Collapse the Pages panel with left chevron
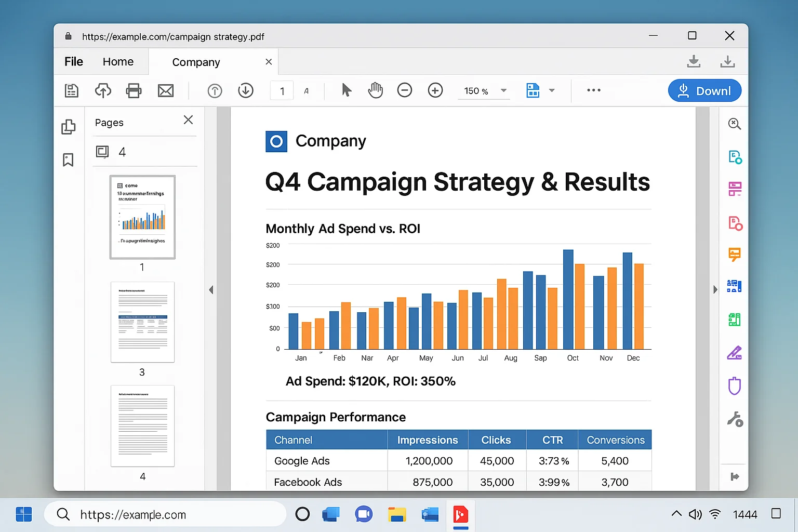Viewport: 798px width, 532px height. tap(211, 289)
